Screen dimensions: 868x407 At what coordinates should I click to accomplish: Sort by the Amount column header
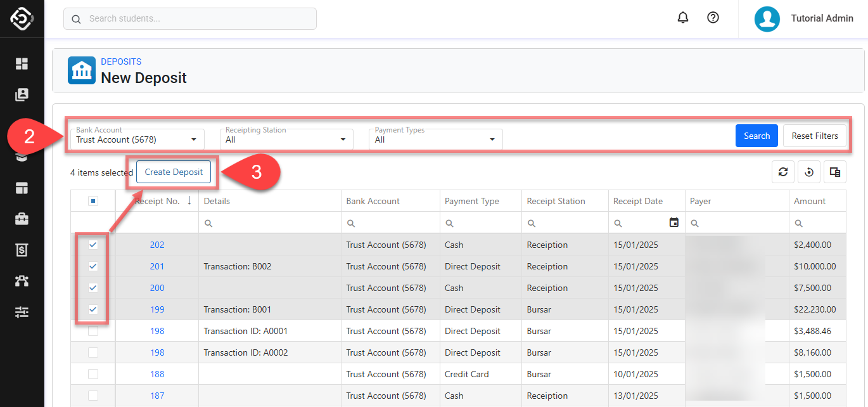coord(810,201)
